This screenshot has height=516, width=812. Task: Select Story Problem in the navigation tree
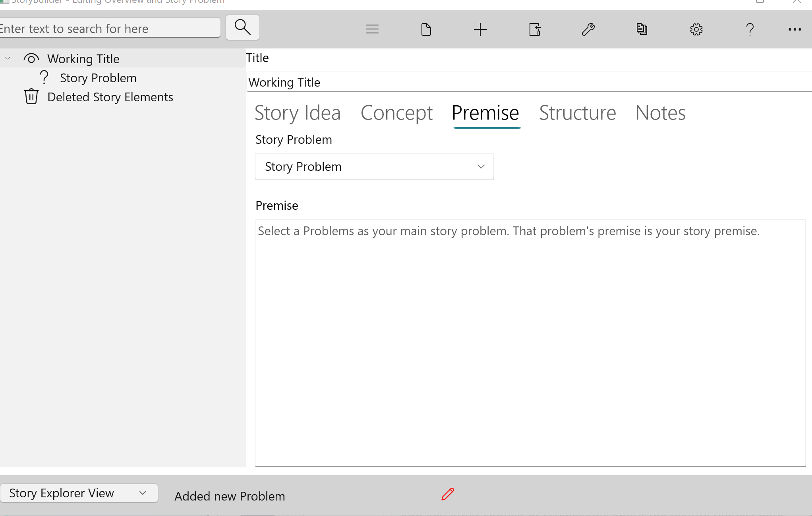[98, 78]
